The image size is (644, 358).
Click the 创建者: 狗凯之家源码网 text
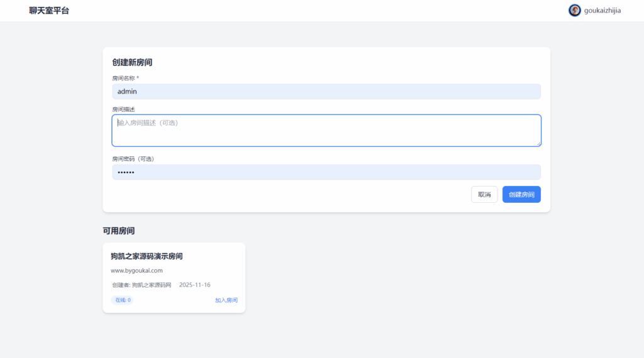click(142, 285)
